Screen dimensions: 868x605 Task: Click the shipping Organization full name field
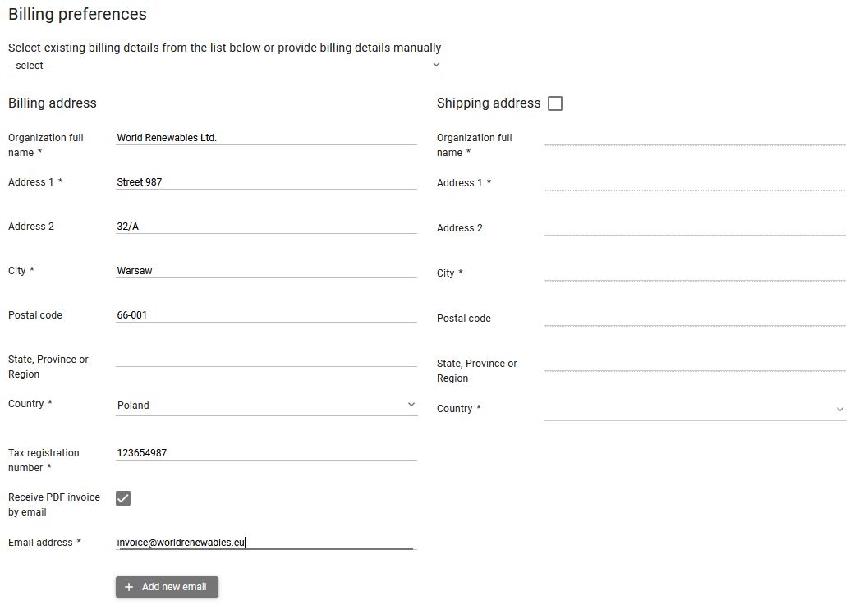tap(694, 137)
